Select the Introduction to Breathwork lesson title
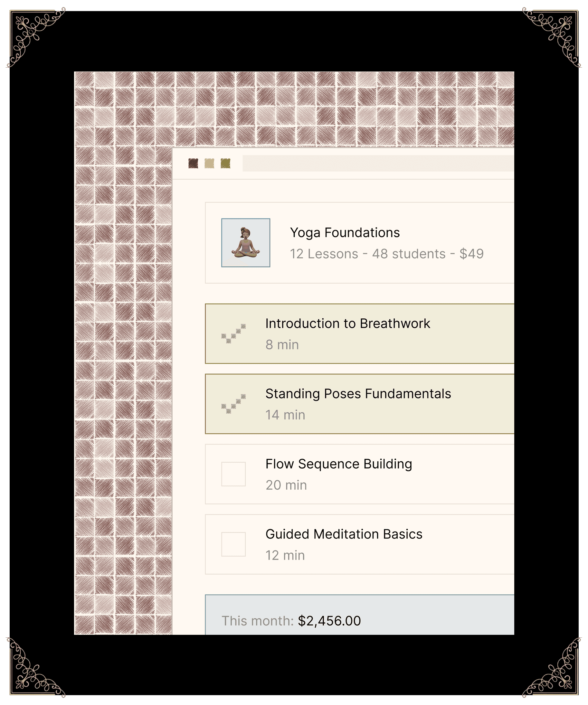This screenshot has height=705, width=588. (347, 324)
